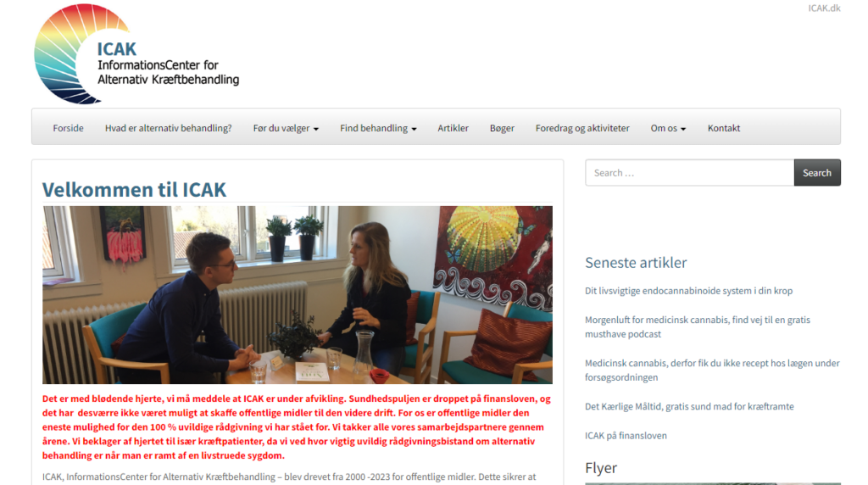Go to the Artikler page
Screen dimensions: 868x485
pyautogui.click(x=453, y=128)
